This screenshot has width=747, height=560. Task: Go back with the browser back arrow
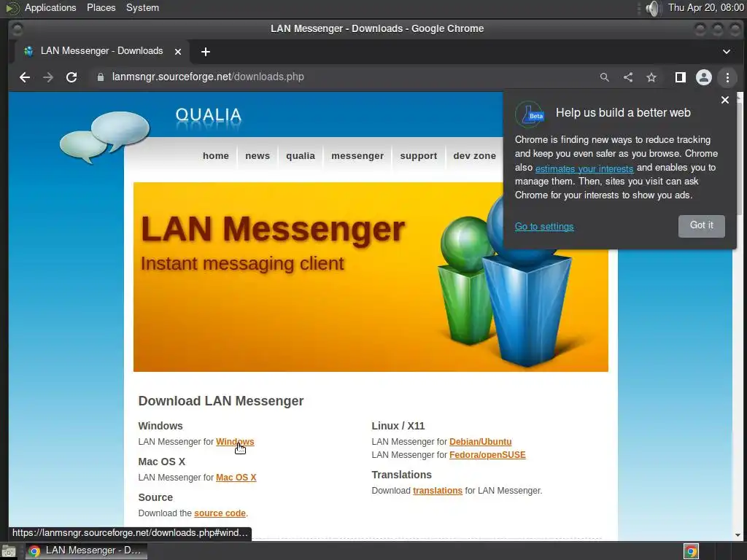click(x=25, y=77)
